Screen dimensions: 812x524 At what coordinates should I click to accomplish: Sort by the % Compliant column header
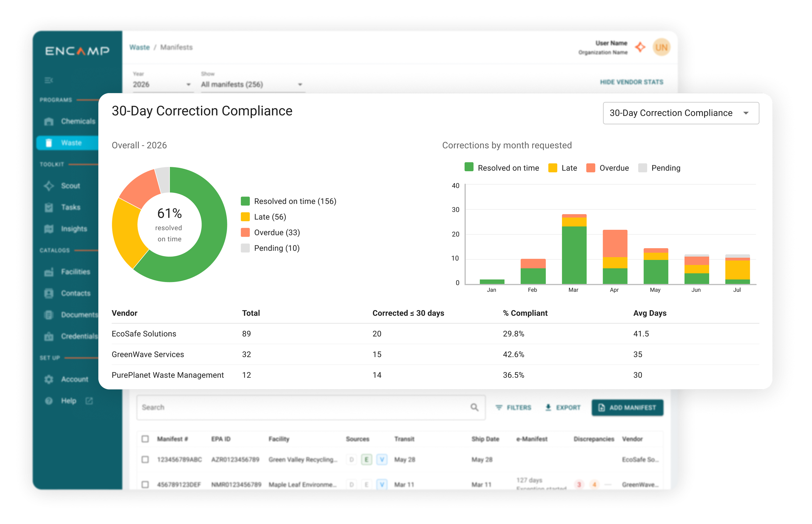point(525,313)
